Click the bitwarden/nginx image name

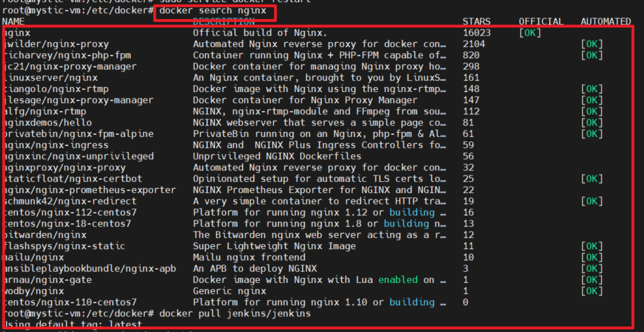[44, 234]
